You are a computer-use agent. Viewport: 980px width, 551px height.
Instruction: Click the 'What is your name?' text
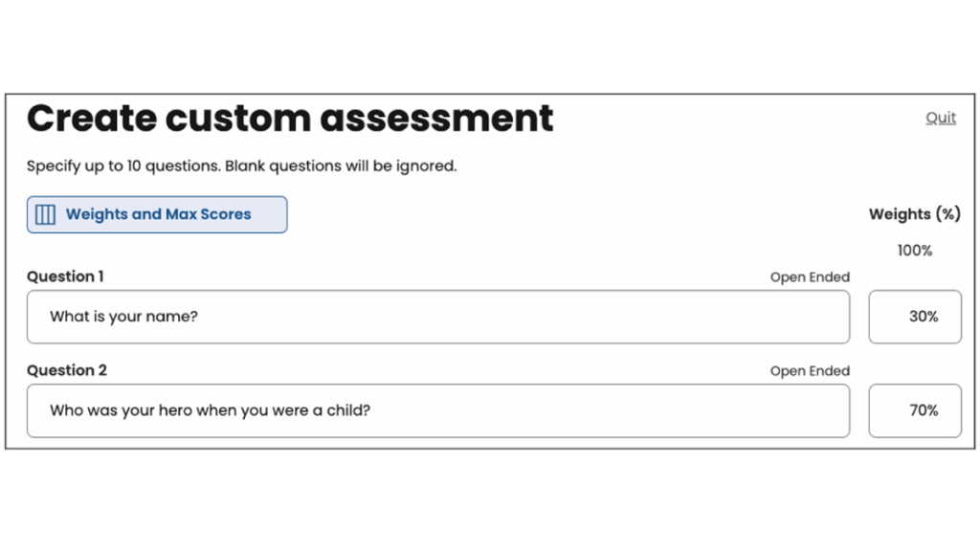pos(123,317)
